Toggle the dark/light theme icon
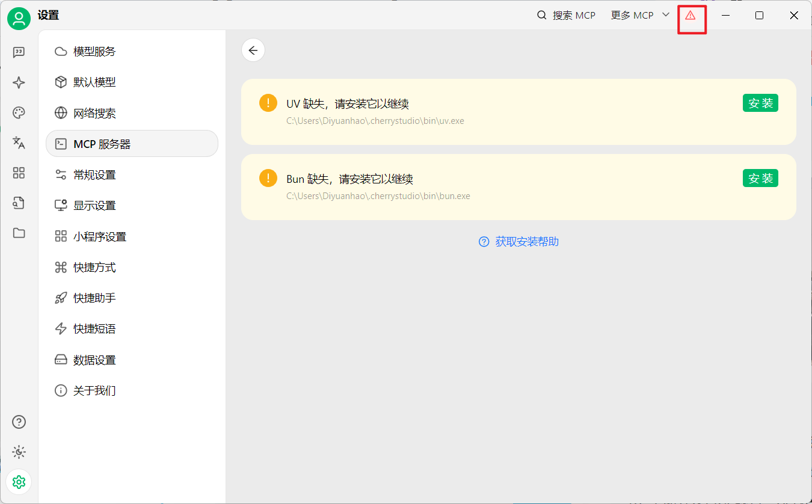Viewport: 812px width, 504px height. point(19,452)
